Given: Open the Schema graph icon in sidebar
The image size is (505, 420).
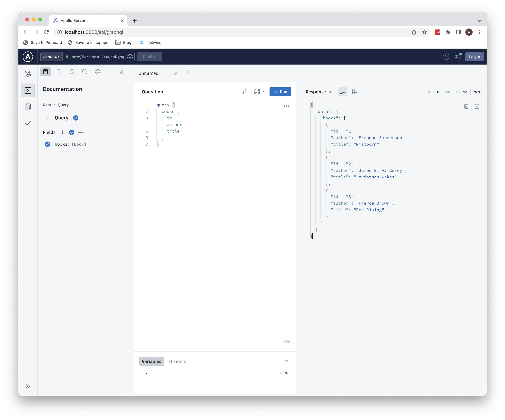Looking at the screenshot, I should click(28, 74).
